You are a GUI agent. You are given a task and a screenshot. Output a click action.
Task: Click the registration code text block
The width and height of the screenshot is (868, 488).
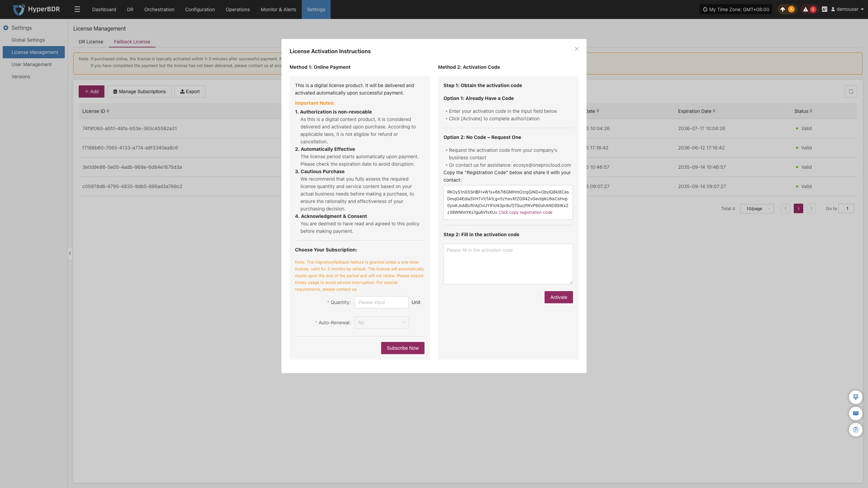tap(508, 202)
